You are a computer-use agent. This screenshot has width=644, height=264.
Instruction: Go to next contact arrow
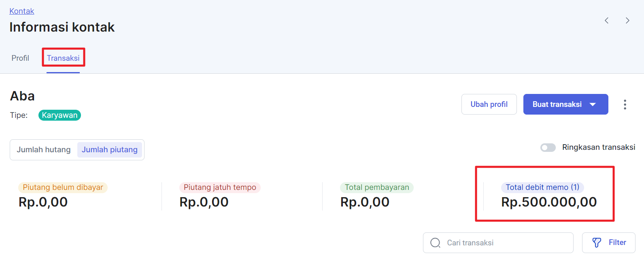tap(627, 21)
